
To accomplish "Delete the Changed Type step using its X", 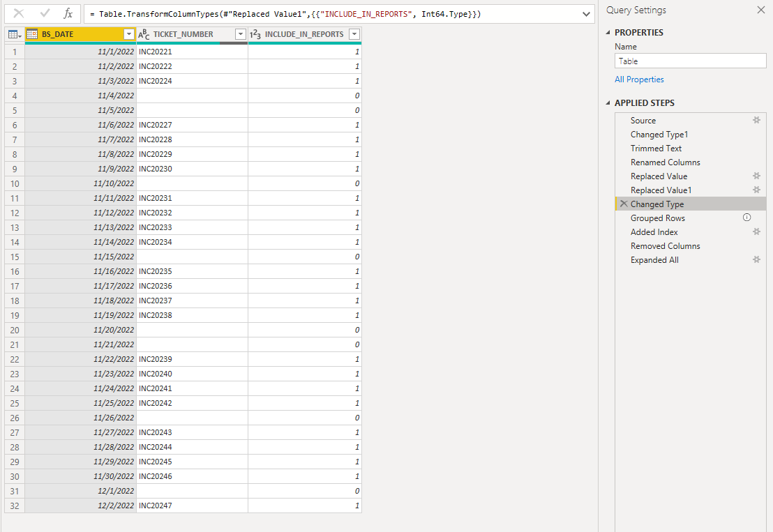I will [624, 204].
